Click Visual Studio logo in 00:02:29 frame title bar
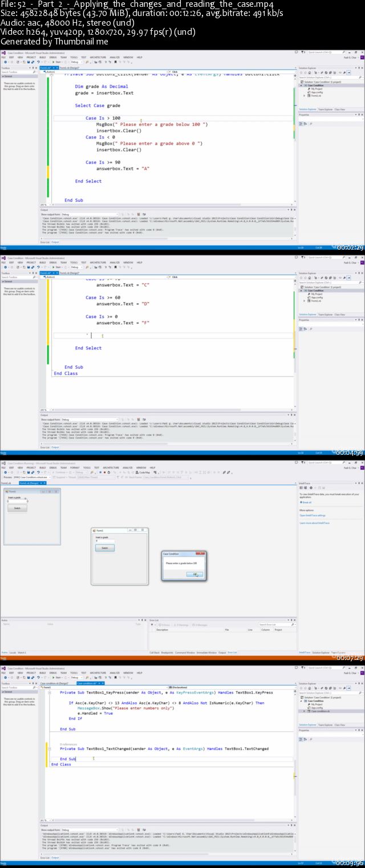This screenshot has height=868, width=365. [x=3, y=52]
